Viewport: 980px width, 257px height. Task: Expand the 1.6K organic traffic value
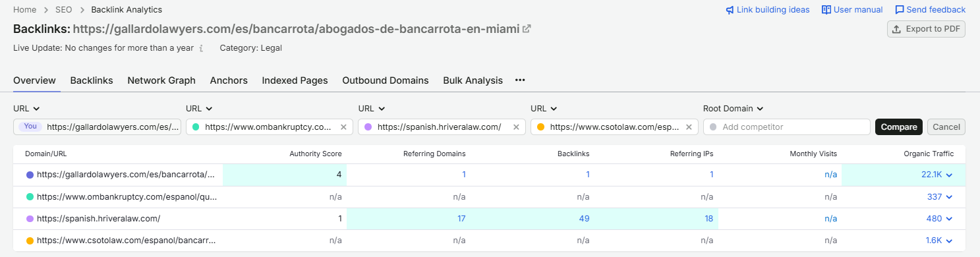pyautogui.click(x=949, y=241)
